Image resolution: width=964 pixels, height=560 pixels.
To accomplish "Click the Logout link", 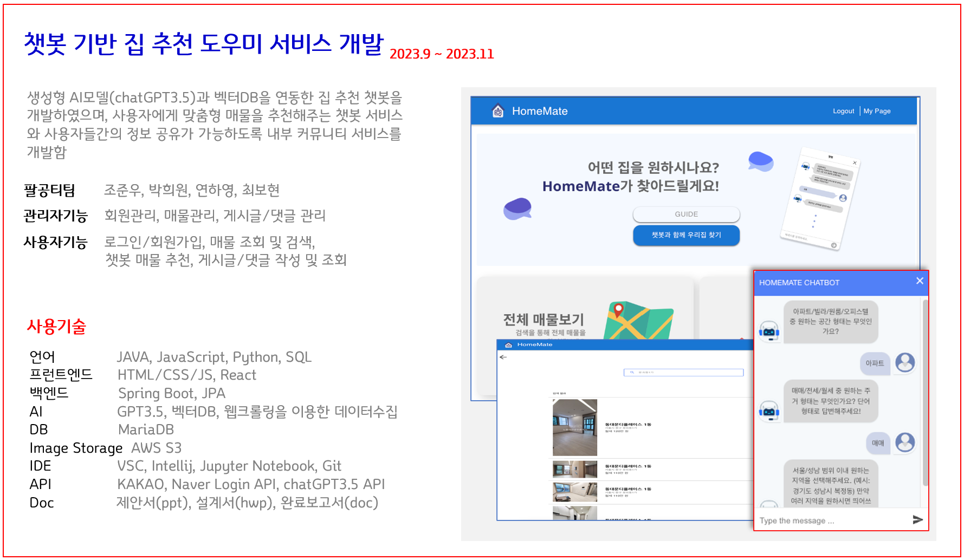I will pyautogui.click(x=843, y=111).
